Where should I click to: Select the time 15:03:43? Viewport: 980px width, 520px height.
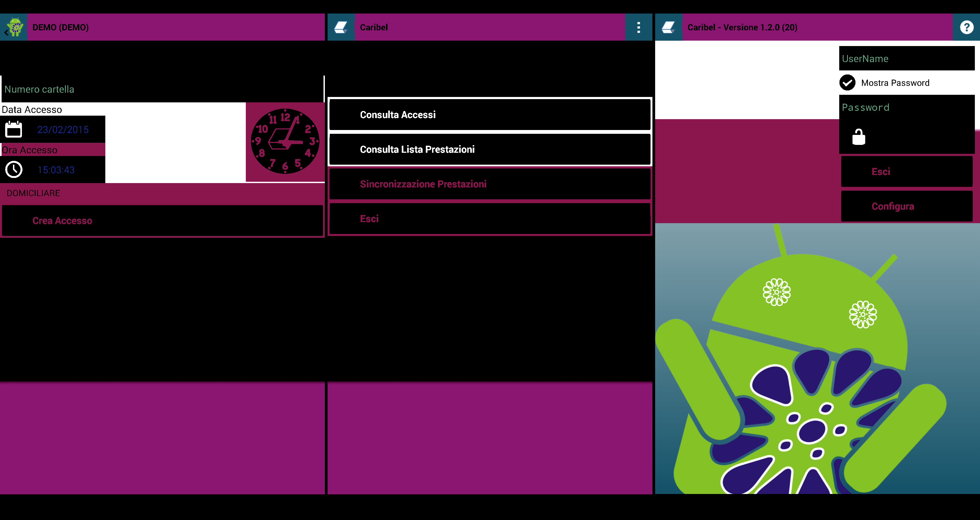tap(56, 170)
